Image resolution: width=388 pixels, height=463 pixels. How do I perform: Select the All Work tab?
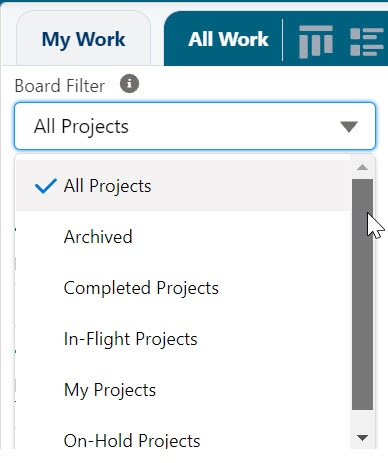228,39
